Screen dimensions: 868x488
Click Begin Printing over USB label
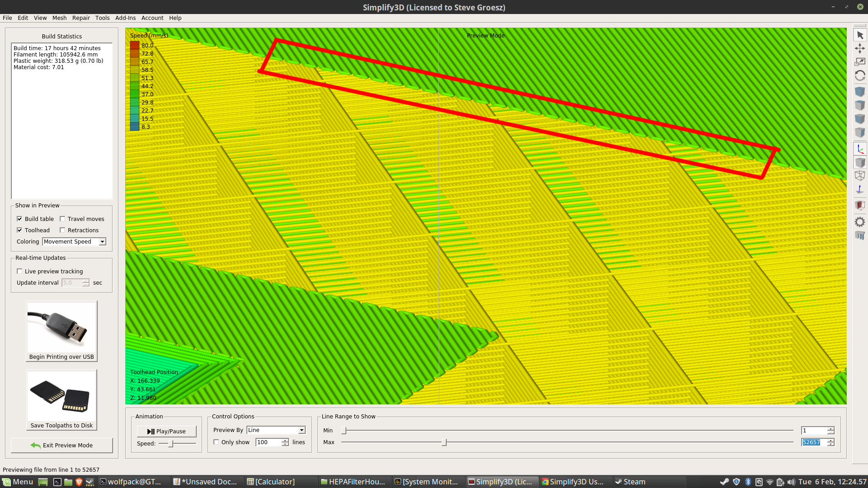pos(61,357)
